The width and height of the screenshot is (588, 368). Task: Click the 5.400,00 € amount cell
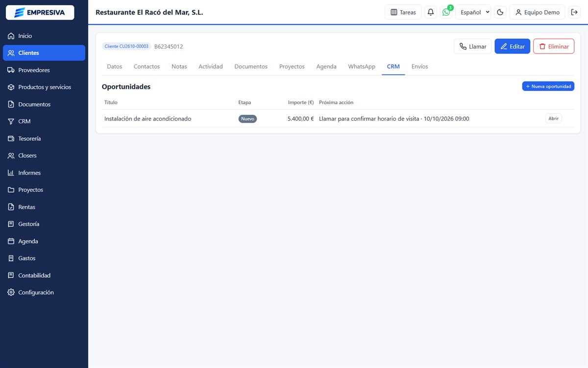pyautogui.click(x=300, y=119)
